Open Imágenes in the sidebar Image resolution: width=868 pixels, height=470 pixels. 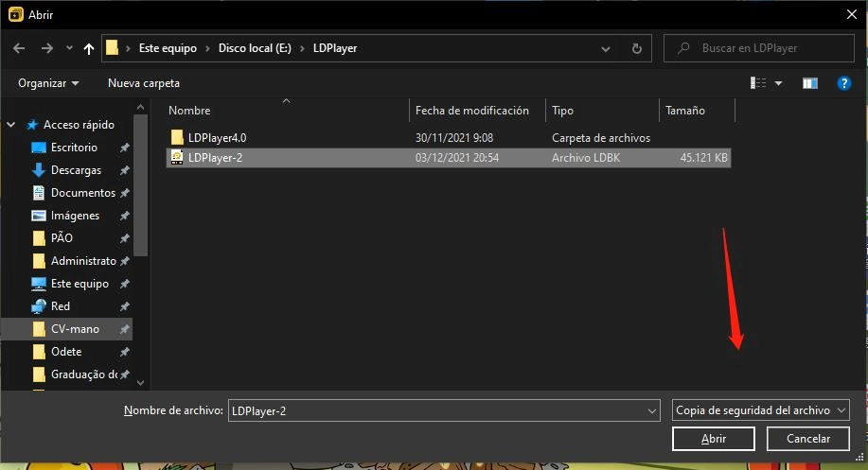coord(76,216)
